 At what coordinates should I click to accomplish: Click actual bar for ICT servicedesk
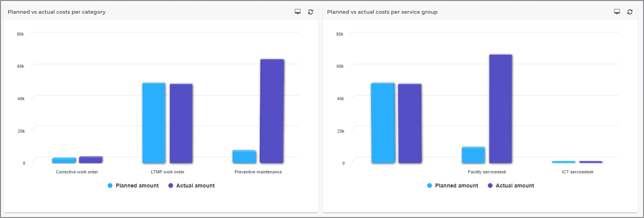[x=591, y=162]
